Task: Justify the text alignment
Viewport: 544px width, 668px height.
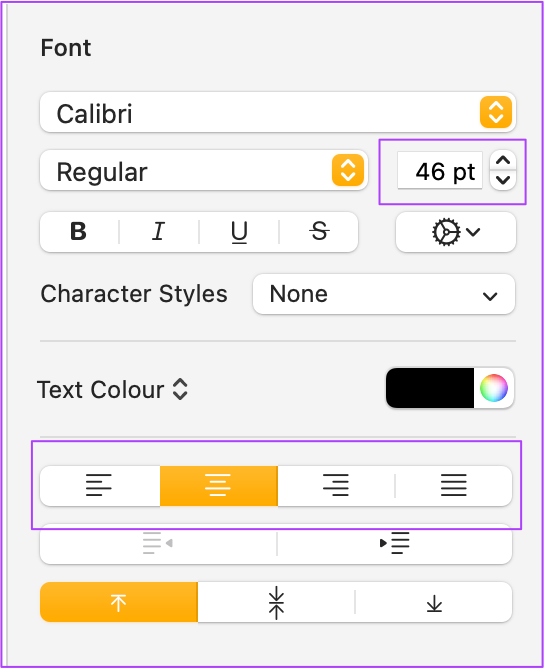Action: [x=454, y=486]
